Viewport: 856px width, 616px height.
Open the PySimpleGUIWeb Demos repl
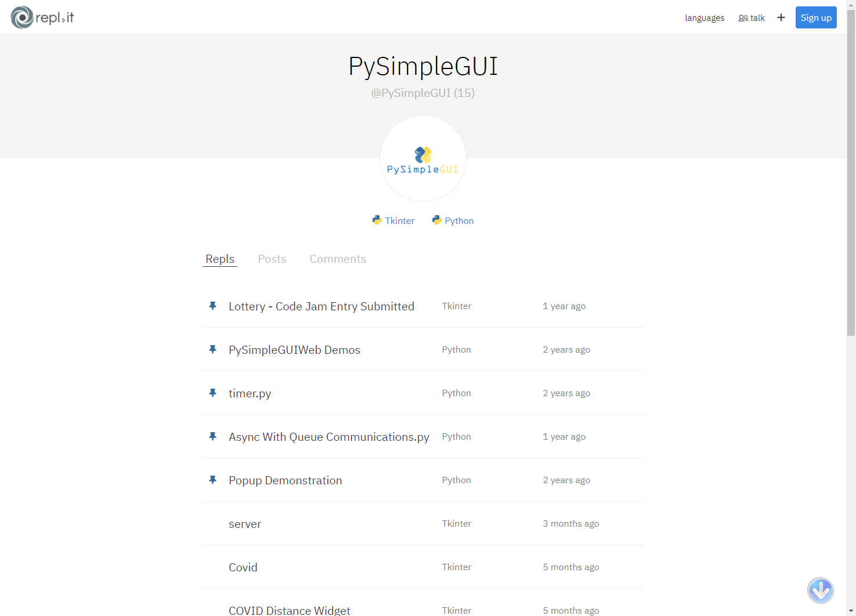tap(294, 349)
